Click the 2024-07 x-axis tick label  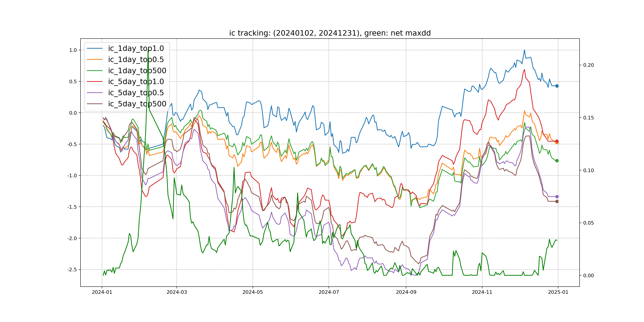click(329, 292)
